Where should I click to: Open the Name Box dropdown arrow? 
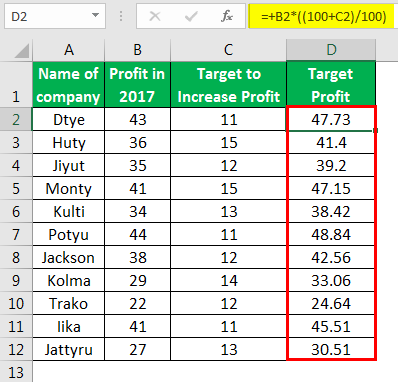tap(95, 15)
